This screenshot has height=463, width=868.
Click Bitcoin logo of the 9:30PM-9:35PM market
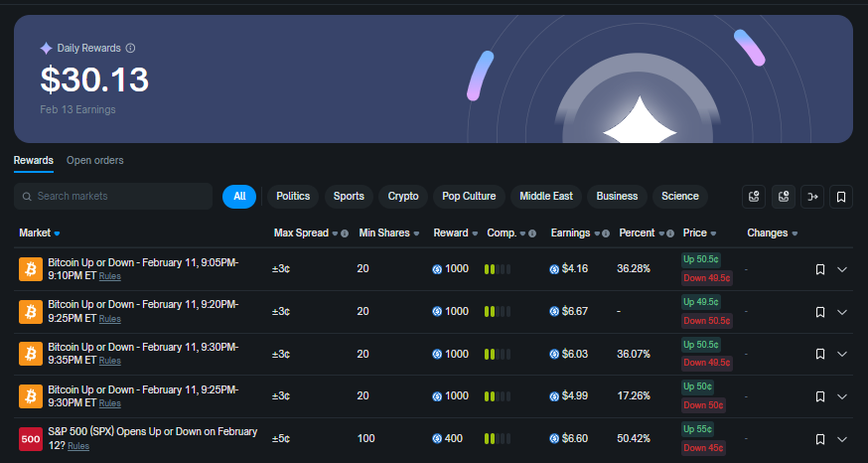(x=31, y=354)
